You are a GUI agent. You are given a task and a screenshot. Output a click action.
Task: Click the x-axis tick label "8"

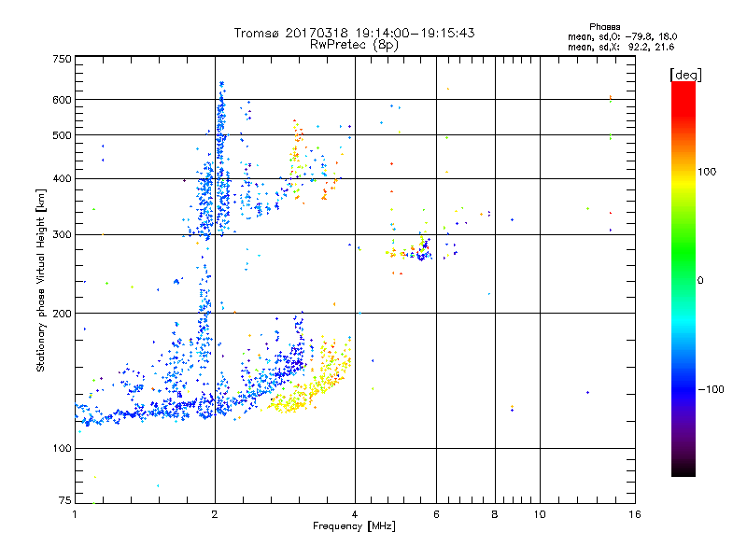tap(495, 514)
